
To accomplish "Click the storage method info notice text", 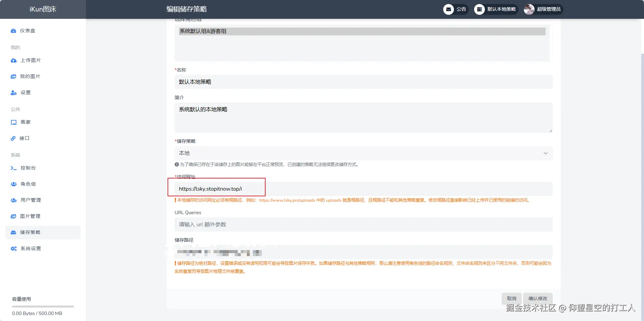I will (267, 165).
